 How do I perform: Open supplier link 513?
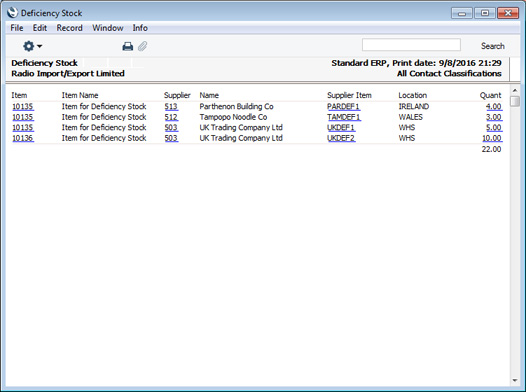point(171,107)
